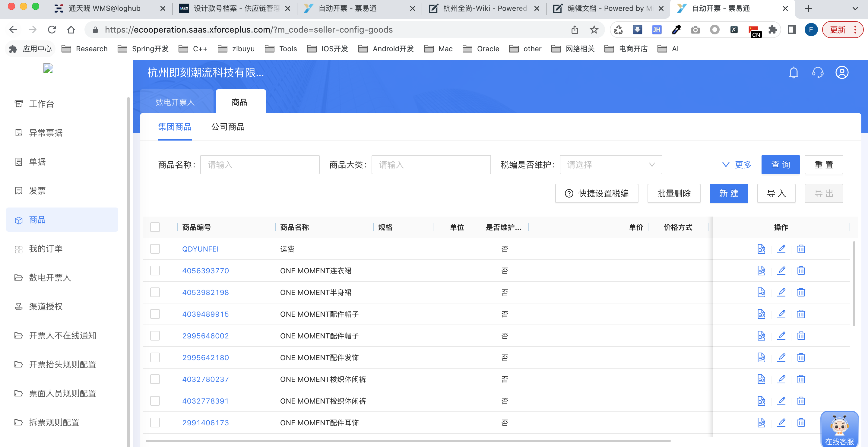View details icon for product 4053982198
Screen dimensions: 868x447
pyautogui.click(x=761, y=292)
